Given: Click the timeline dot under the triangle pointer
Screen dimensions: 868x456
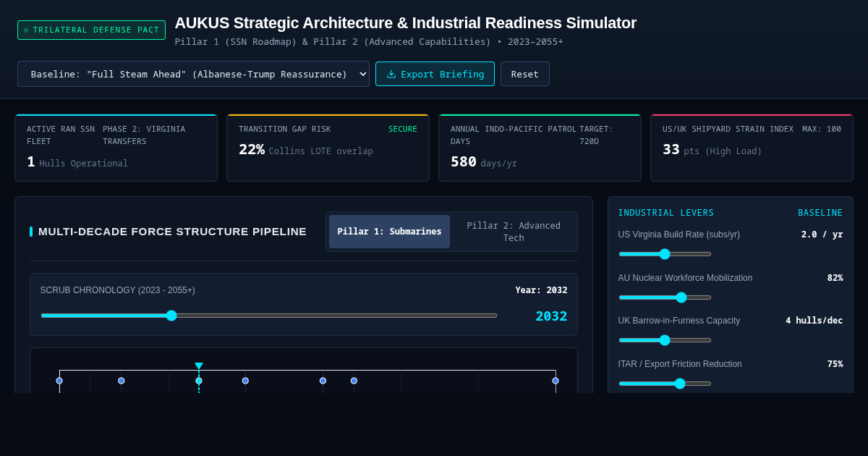Looking at the screenshot, I should coord(199,381).
